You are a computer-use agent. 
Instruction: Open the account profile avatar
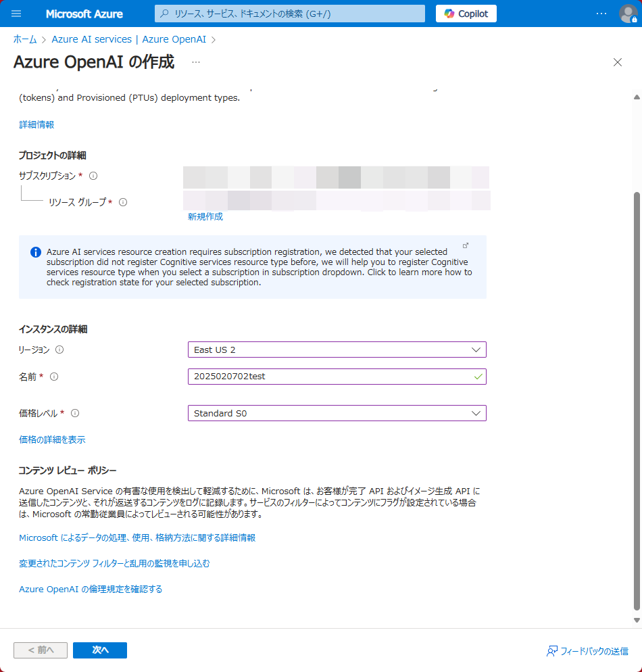point(627,14)
